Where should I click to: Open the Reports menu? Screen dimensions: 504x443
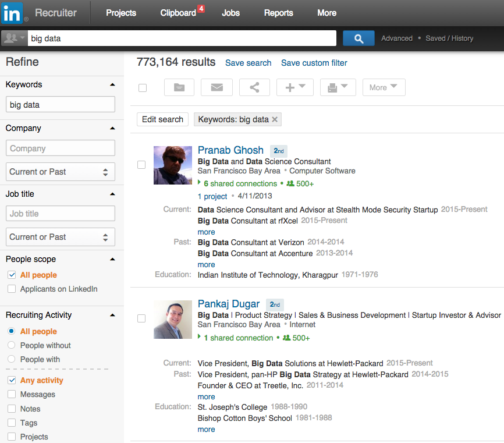click(278, 13)
